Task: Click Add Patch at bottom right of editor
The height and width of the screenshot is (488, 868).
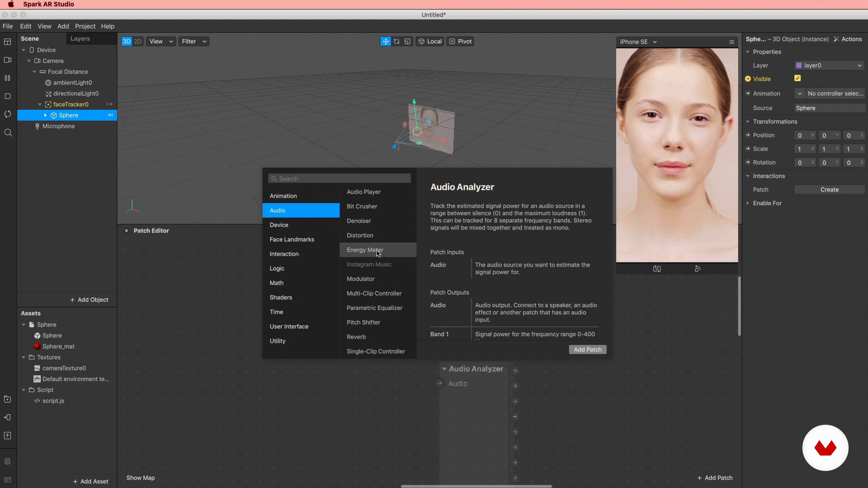Action: pyautogui.click(x=715, y=478)
